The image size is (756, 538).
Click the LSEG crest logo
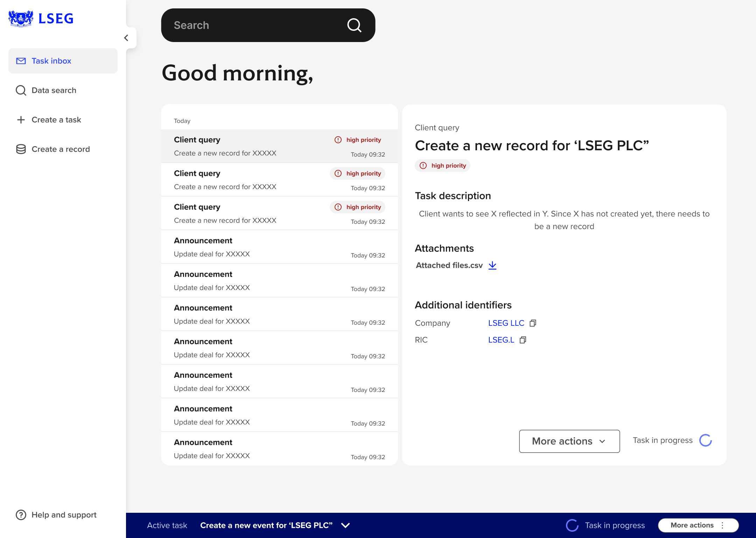point(20,18)
